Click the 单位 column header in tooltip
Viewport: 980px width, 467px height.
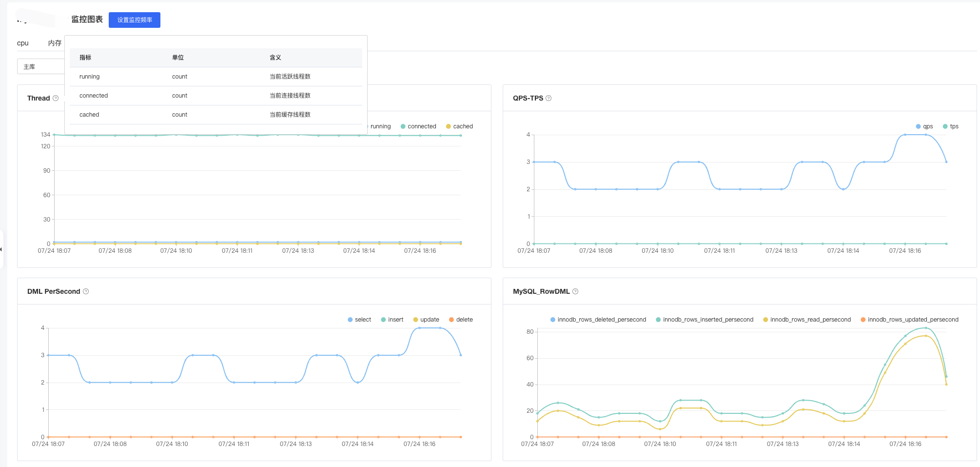point(178,58)
